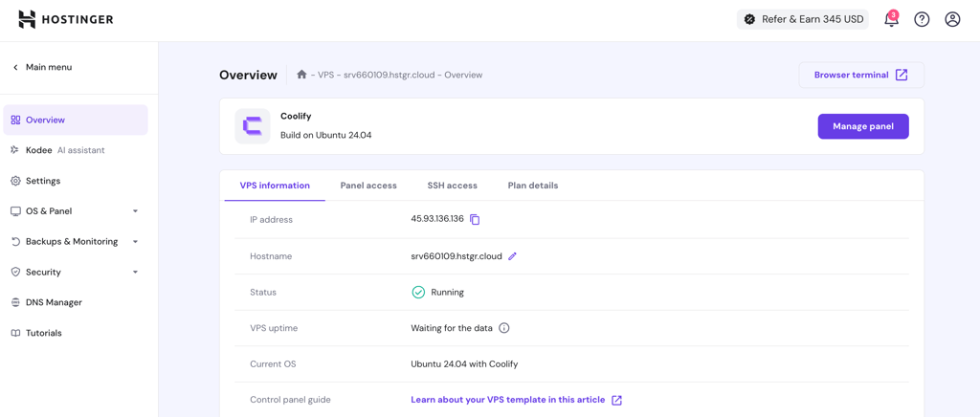Click the Tutorials book icon
Viewport: 980px width, 417px height.
[x=15, y=334]
